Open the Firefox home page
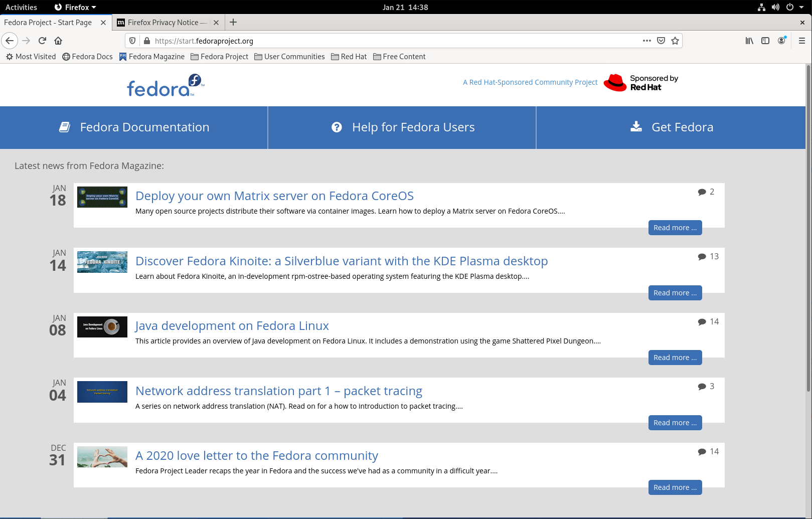This screenshot has height=519, width=812. tap(58, 41)
